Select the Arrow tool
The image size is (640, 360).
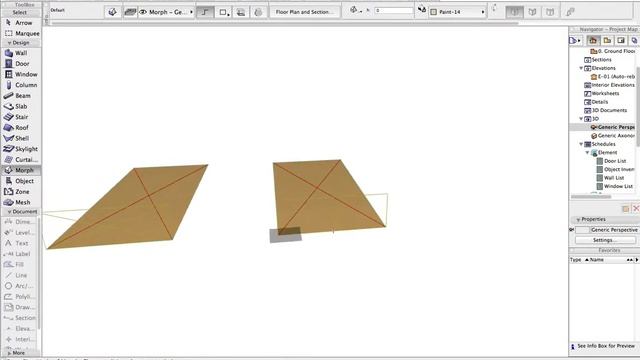point(20,23)
